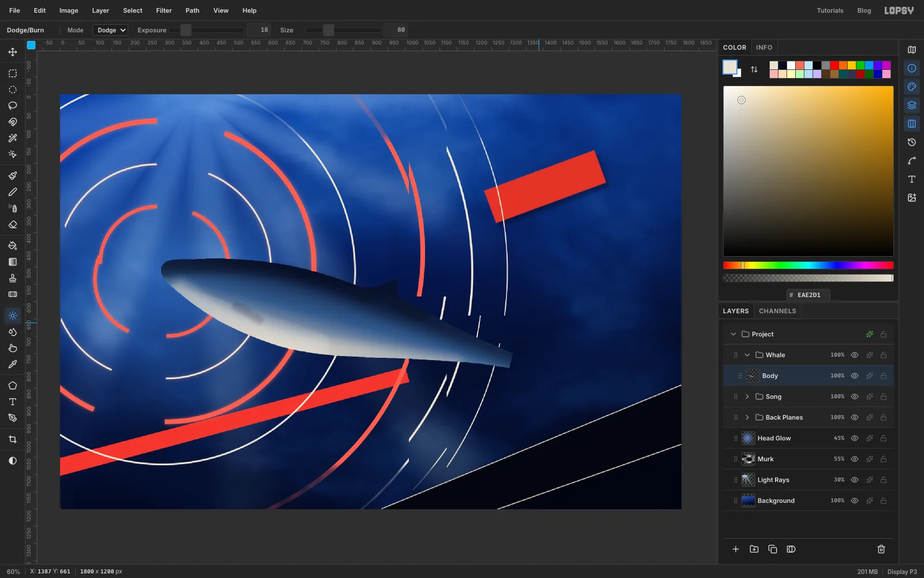
Task: Select the Paint Bucket tool
Action: 13,246
